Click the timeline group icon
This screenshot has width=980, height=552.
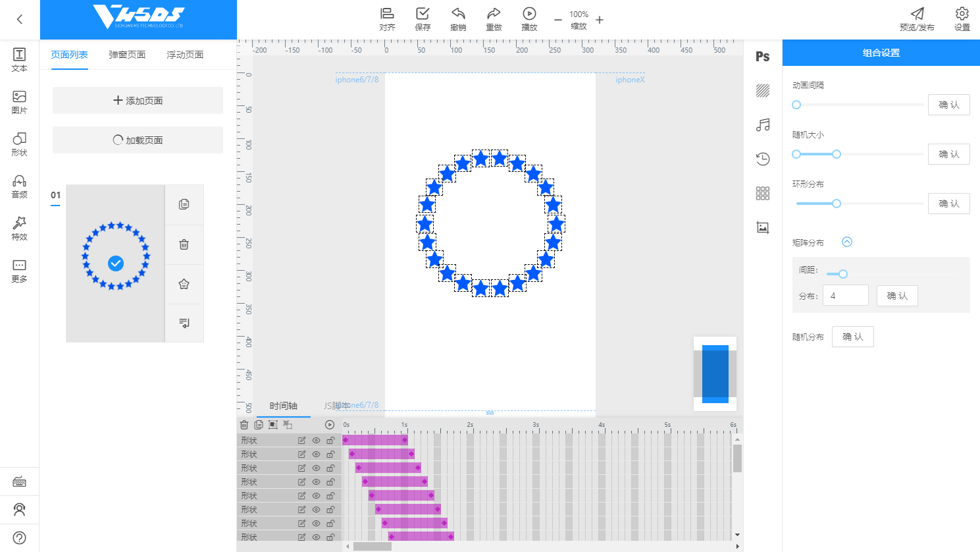(x=273, y=425)
